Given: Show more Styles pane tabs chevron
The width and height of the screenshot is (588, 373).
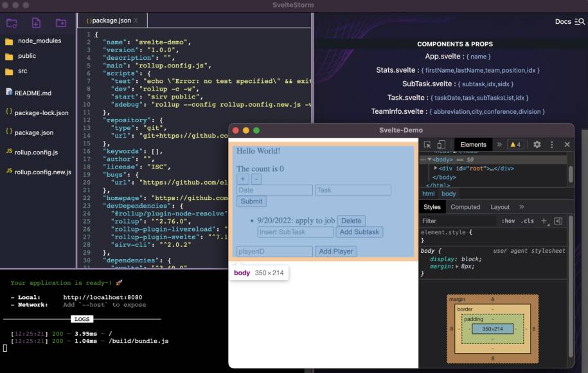Looking at the screenshot, I should [522, 207].
